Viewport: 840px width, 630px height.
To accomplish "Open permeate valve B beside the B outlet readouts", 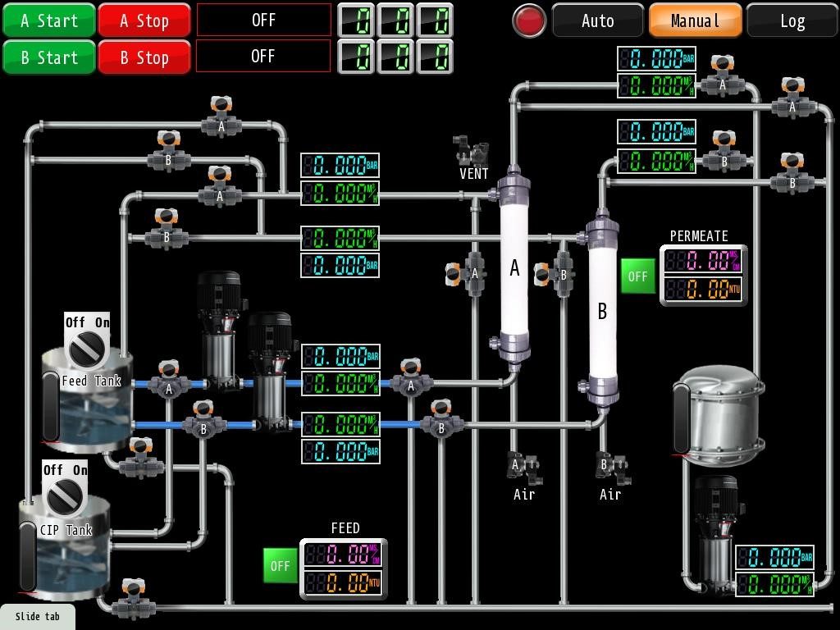I will [724, 152].
